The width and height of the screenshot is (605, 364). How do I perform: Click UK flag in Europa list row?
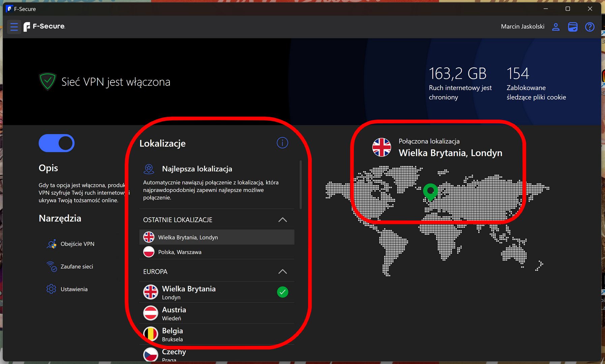coord(151,292)
